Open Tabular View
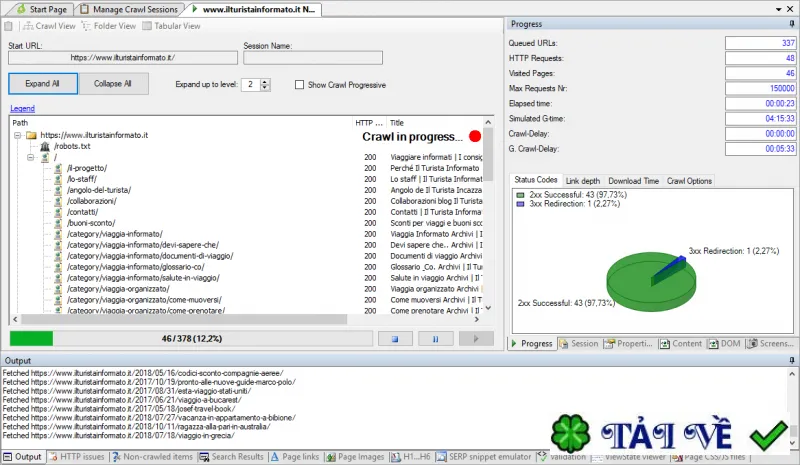800x465 pixels. coord(171,26)
